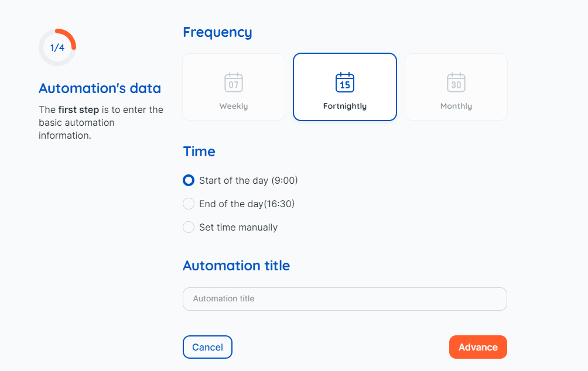
Task: Select the Monthly label text
Action: click(x=456, y=106)
